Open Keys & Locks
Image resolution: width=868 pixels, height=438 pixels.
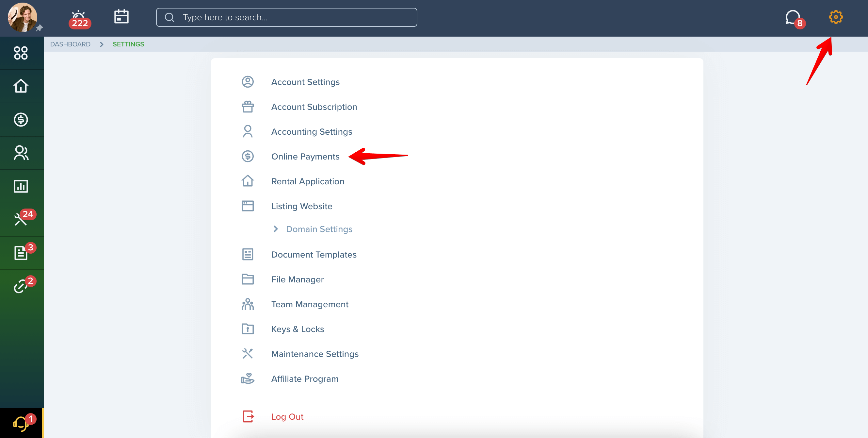click(297, 329)
